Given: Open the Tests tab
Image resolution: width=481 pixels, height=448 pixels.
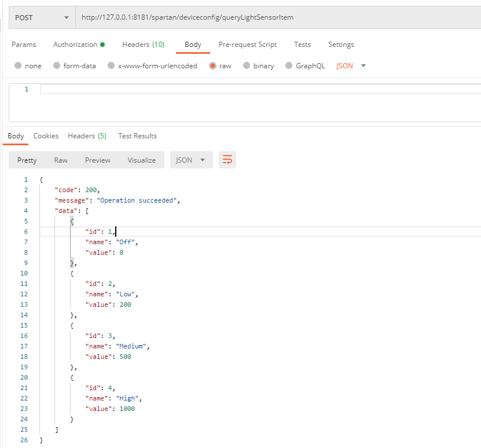Looking at the screenshot, I should tap(302, 45).
